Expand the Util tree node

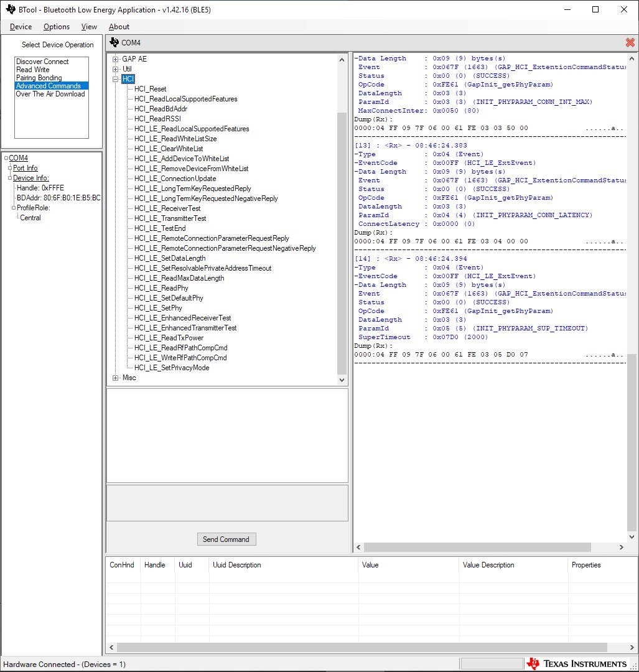click(116, 68)
